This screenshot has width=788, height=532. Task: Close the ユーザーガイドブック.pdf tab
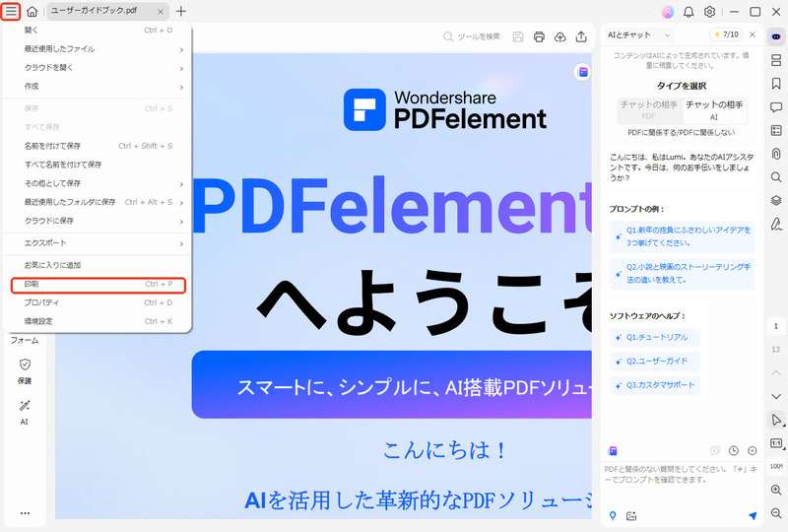161,11
